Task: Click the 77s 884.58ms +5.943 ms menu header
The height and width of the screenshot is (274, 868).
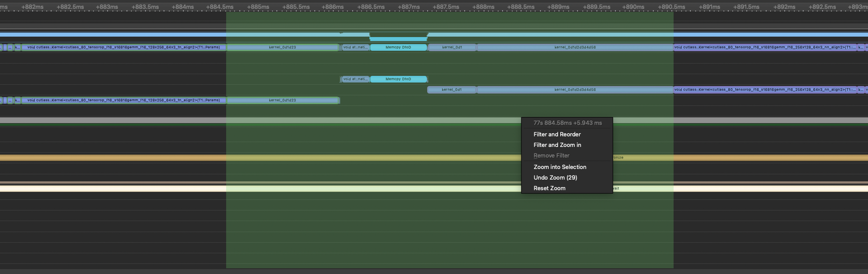Action: (567, 123)
